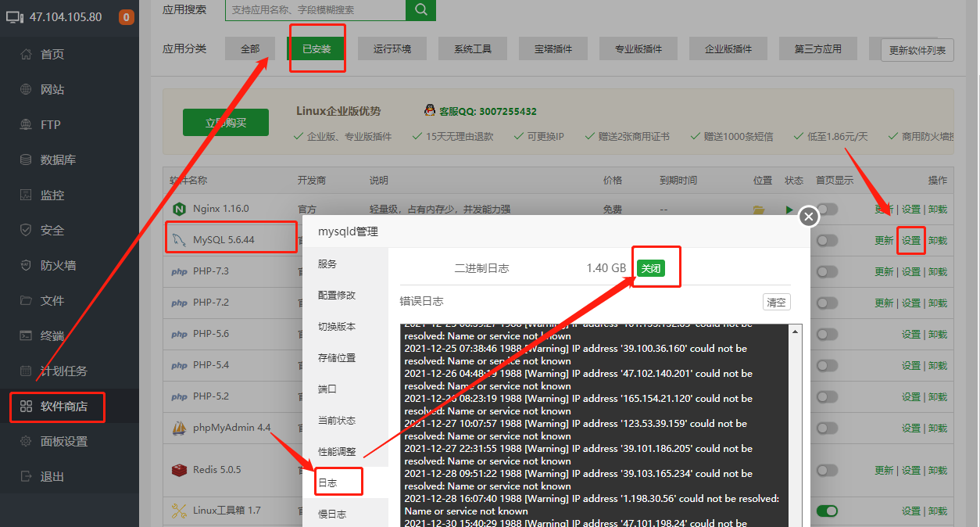Open 慢日志 in mysqld管理 menu
980x527 pixels.
point(345,514)
